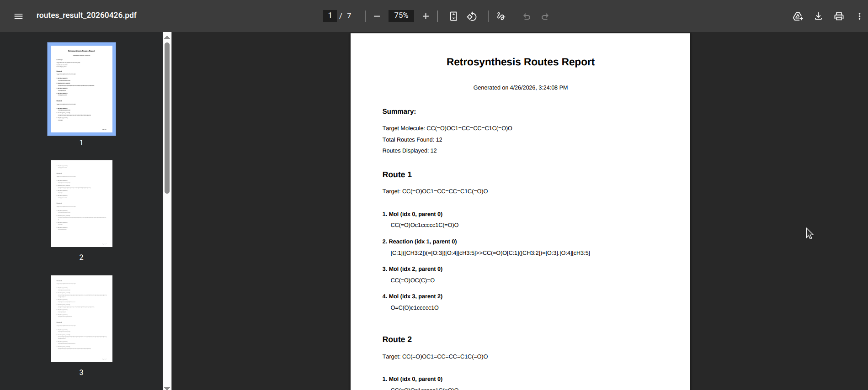Click the Total Routes Found: 12 text
868x390 pixels.
(412, 140)
